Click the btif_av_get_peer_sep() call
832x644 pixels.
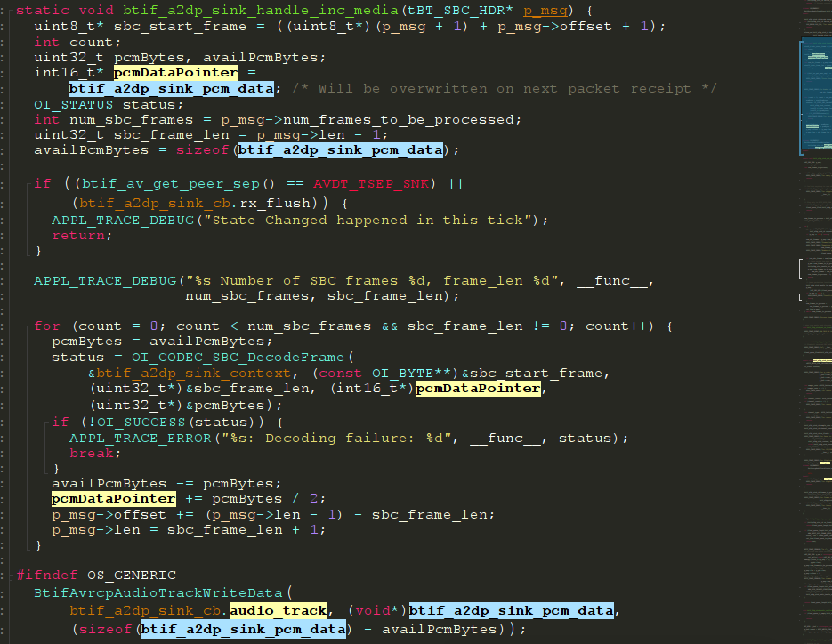coord(178,183)
